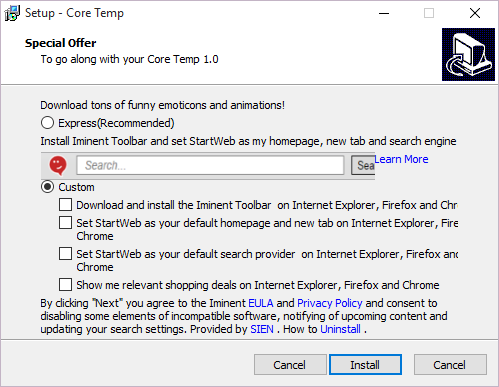This screenshot has height=387, width=499.
Task: Check the StartWeb default search provider box
Action: pyautogui.click(x=65, y=254)
